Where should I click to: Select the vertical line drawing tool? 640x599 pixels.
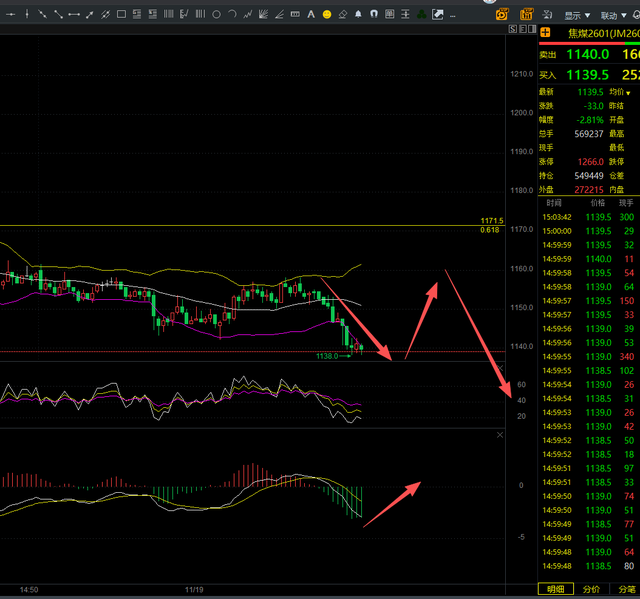tap(27, 15)
